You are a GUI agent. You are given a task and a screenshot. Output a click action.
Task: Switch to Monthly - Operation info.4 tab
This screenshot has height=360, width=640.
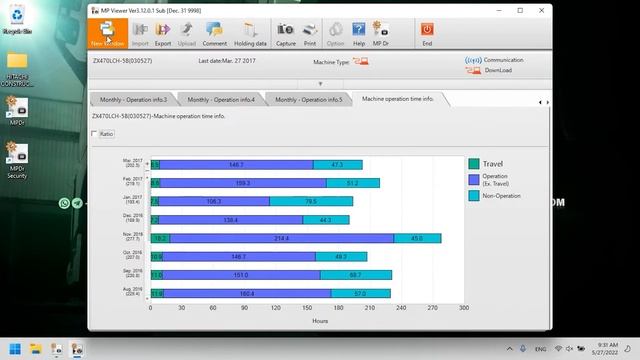pos(221,100)
